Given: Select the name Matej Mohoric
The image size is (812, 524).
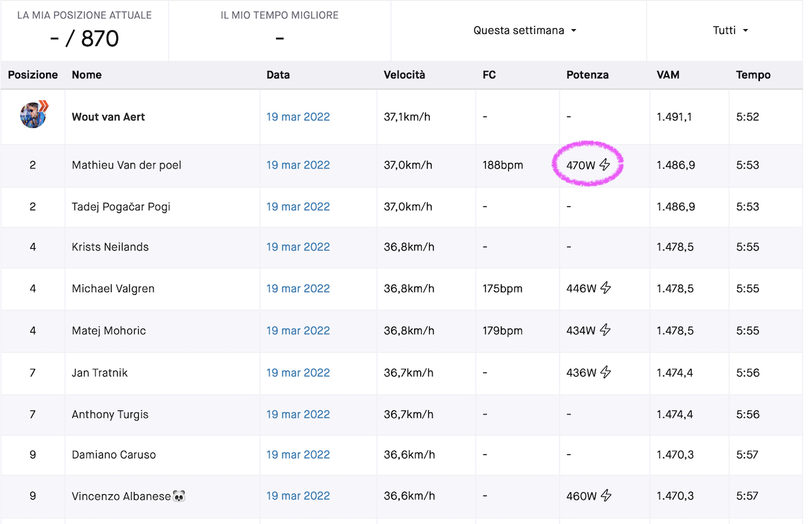Looking at the screenshot, I should (x=109, y=331).
